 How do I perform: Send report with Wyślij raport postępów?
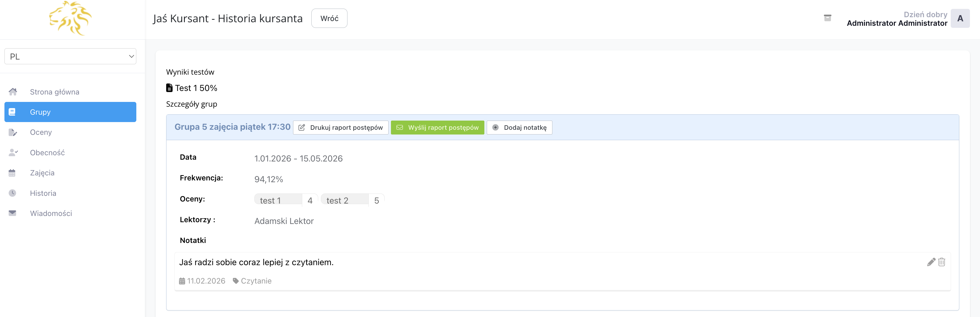(x=437, y=128)
